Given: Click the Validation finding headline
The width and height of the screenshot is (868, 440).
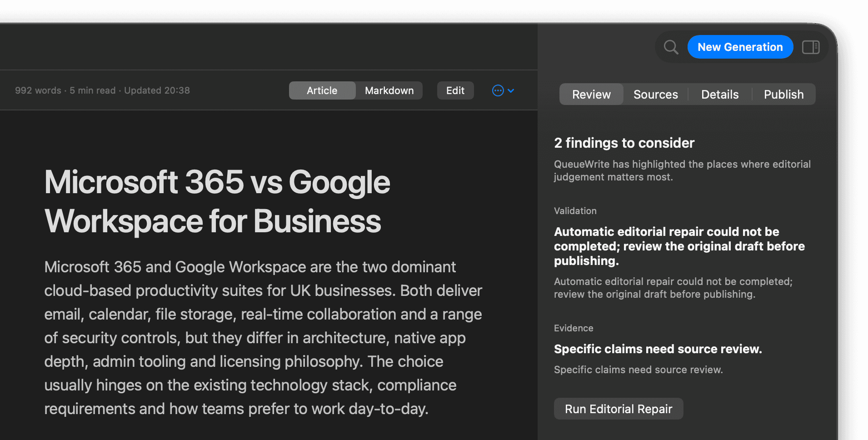Looking at the screenshot, I should pyautogui.click(x=679, y=246).
